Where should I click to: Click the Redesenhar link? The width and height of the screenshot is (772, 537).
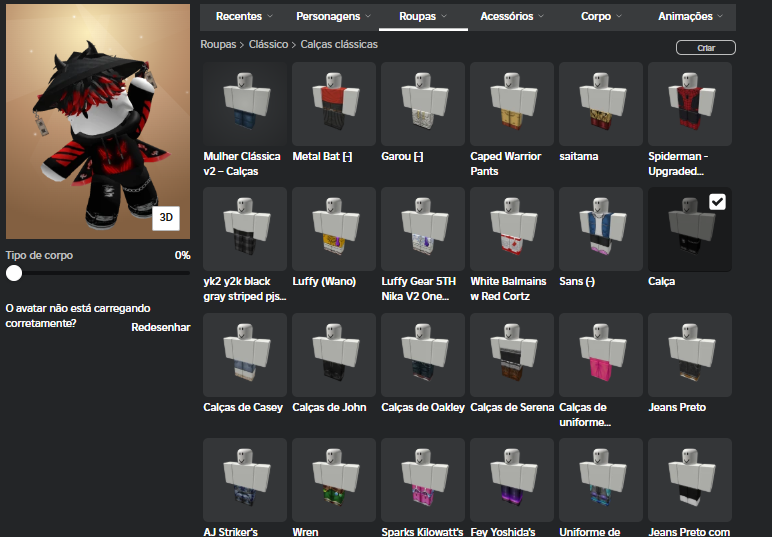[160, 327]
